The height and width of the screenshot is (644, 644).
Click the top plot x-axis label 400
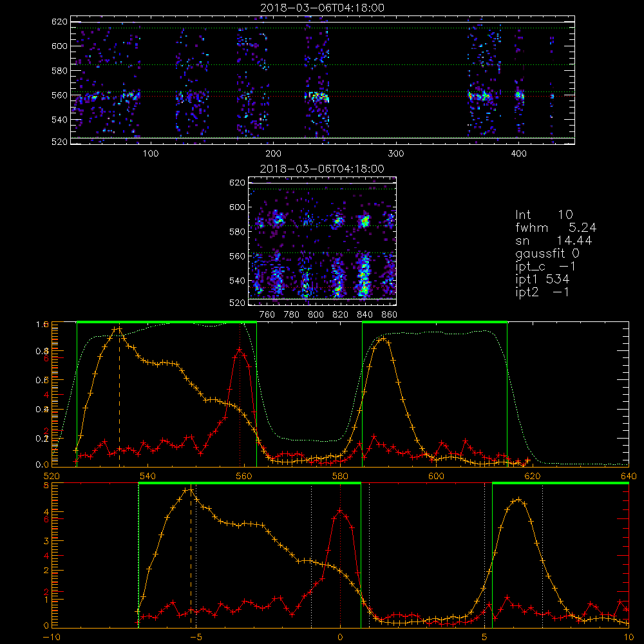coord(518,154)
